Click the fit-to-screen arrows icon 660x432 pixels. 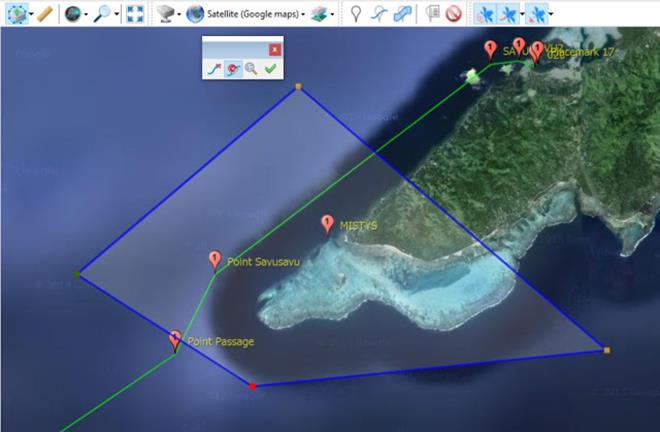(135, 14)
